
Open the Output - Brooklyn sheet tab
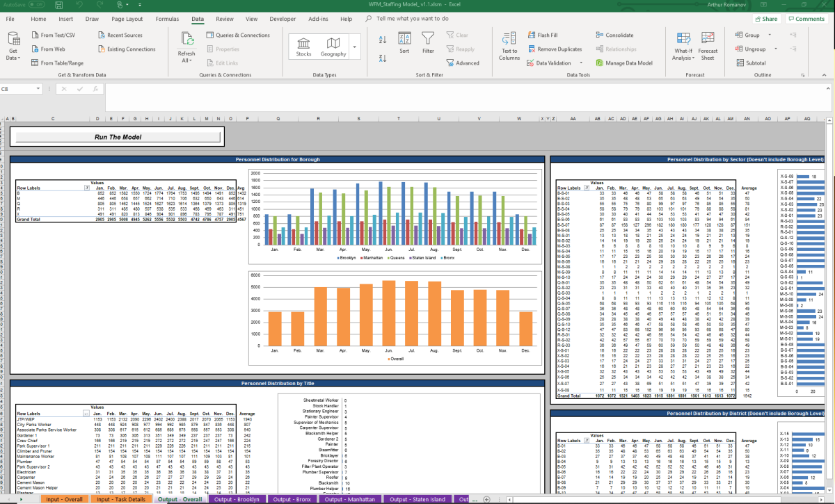[x=238, y=499]
